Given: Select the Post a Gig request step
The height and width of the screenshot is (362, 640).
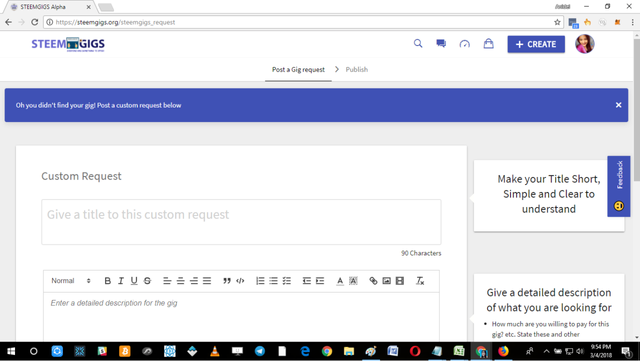Looking at the screenshot, I should 298,69.
